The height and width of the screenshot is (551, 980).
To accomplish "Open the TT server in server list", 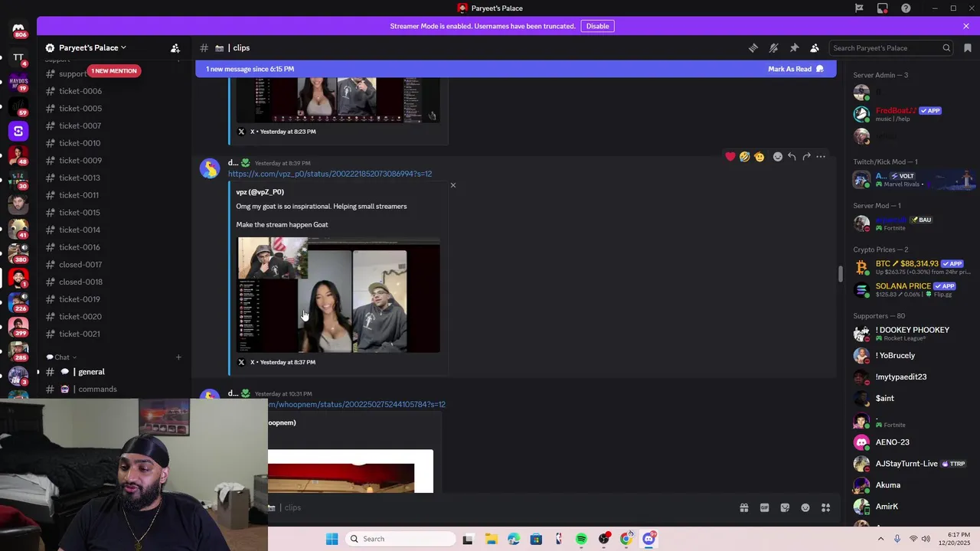I will click(18, 58).
